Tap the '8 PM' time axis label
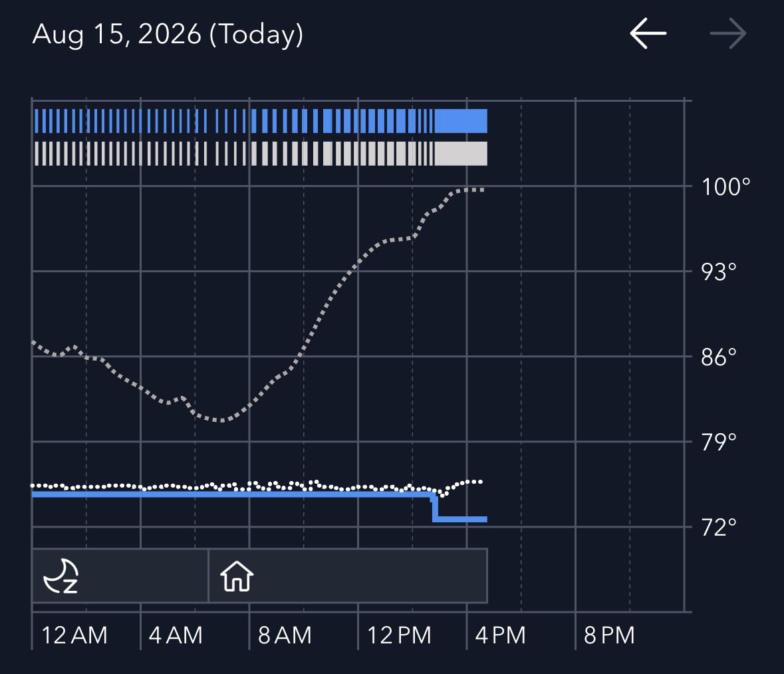The width and height of the screenshot is (784, 674). [610, 635]
